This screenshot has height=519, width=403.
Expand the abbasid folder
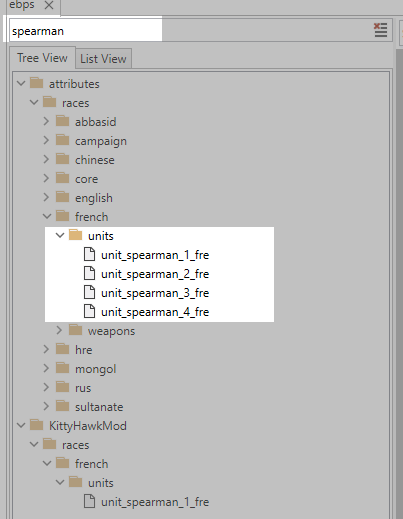point(46,121)
